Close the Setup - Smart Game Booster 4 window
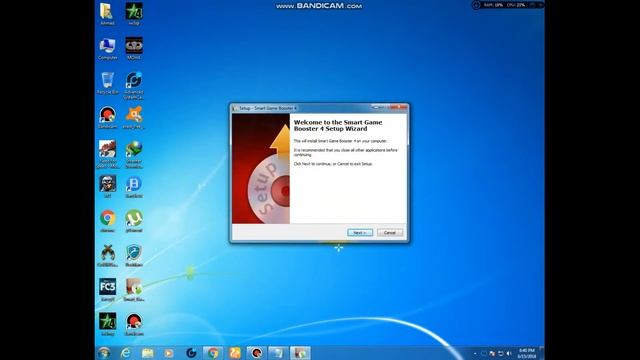Viewport: 640px width, 360px height. pyautogui.click(x=399, y=107)
